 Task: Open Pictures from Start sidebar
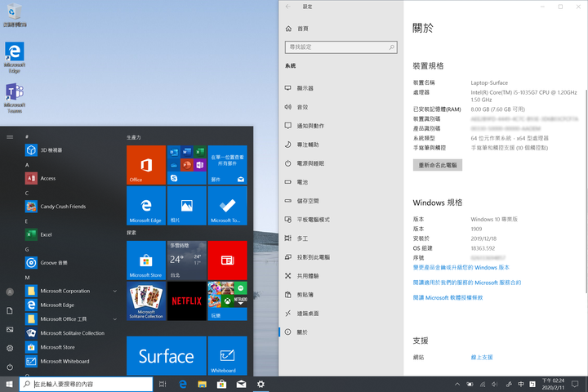tap(10, 329)
